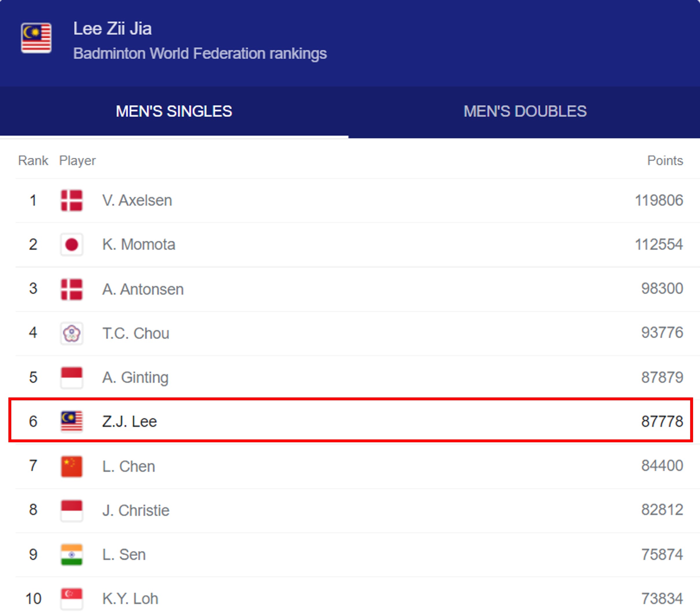The width and height of the screenshot is (700, 616).
Task: Click the India flag beside L. Sen
Action: [x=71, y=555]
